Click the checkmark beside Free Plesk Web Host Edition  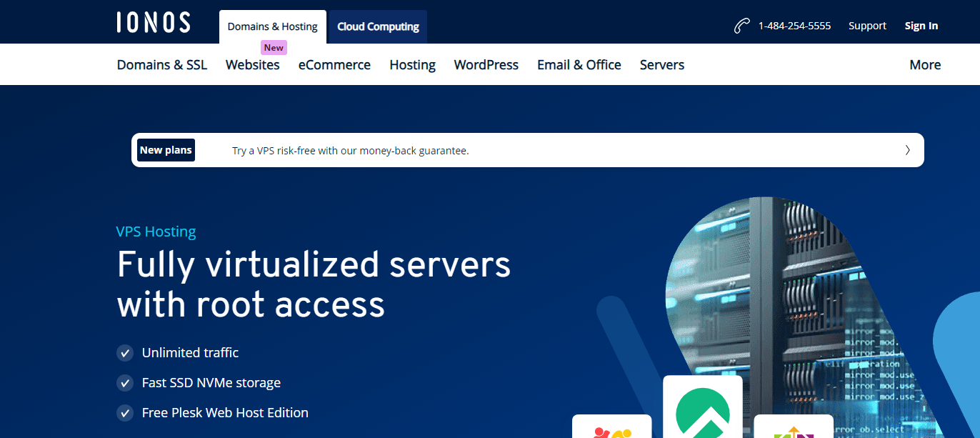125,413
